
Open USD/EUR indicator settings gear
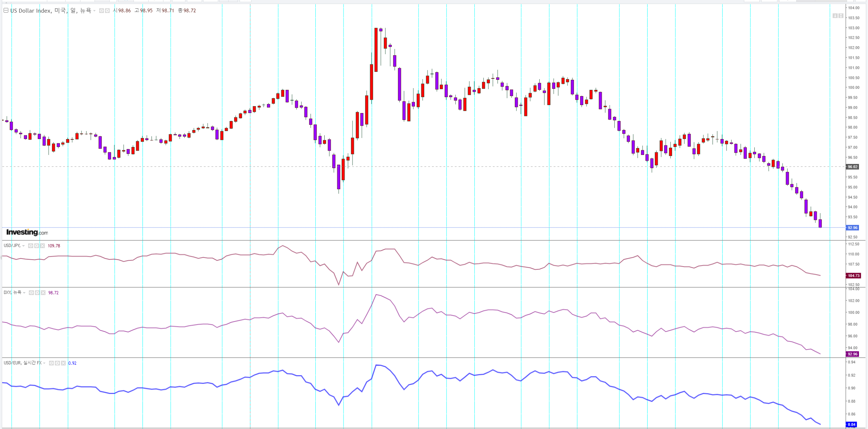click(57, 363)
